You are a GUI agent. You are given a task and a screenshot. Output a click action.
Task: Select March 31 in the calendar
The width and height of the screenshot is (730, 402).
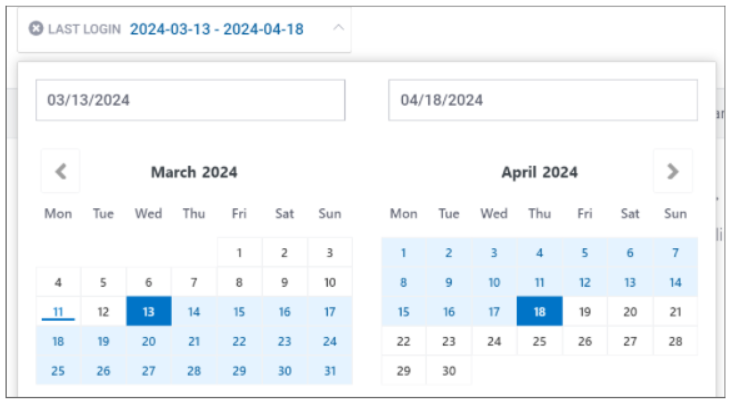point(330,370)
